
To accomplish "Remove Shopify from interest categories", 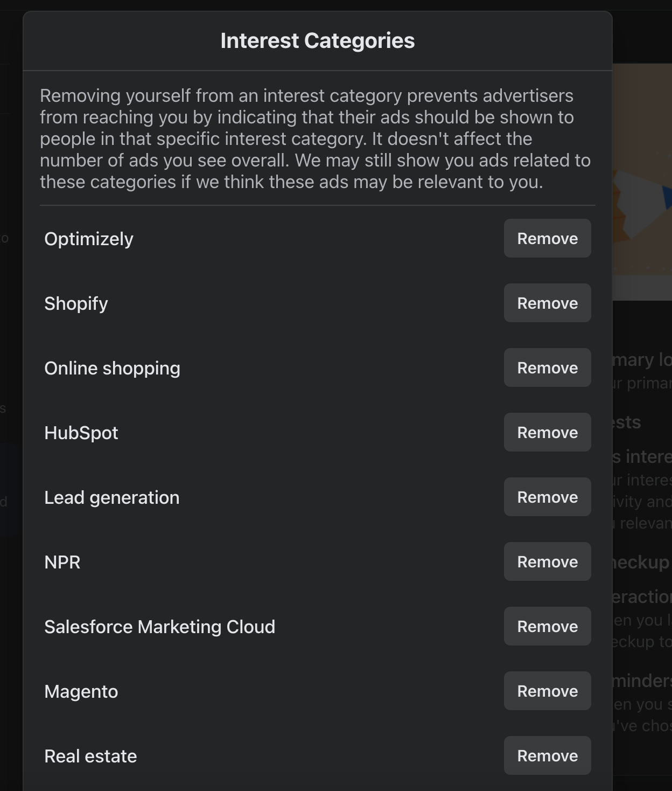I will point(547,303).
